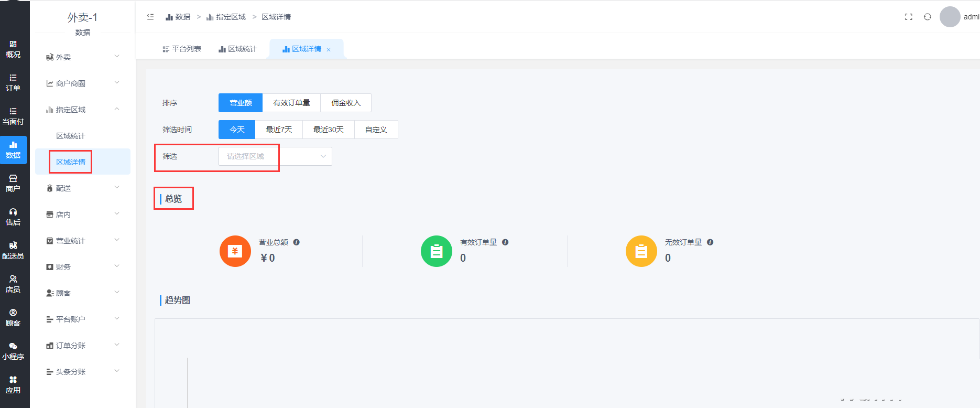Click the orange 营业总额 yuan icon
The width and height of the screenshot is (980, 408).
[x=235, y=251]
